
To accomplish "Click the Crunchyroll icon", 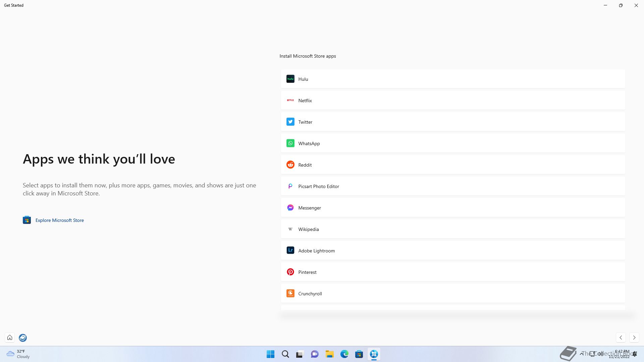I will click(x=290, y=294).
